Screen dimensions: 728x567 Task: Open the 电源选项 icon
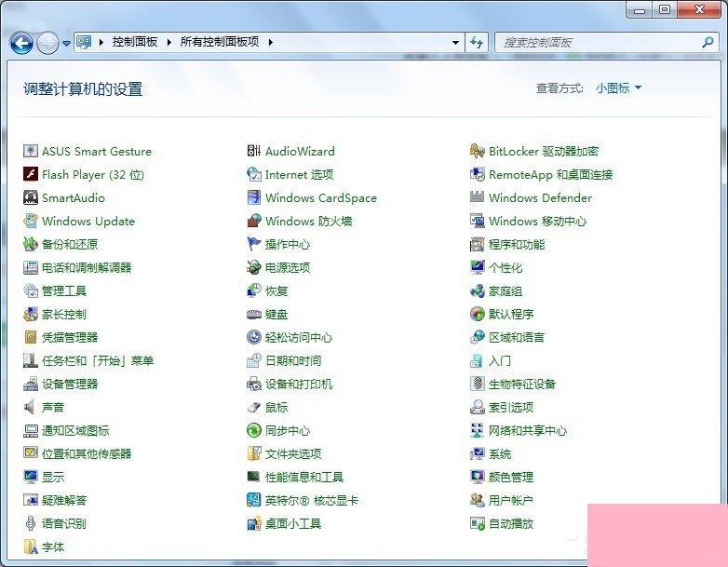(254, 267)
